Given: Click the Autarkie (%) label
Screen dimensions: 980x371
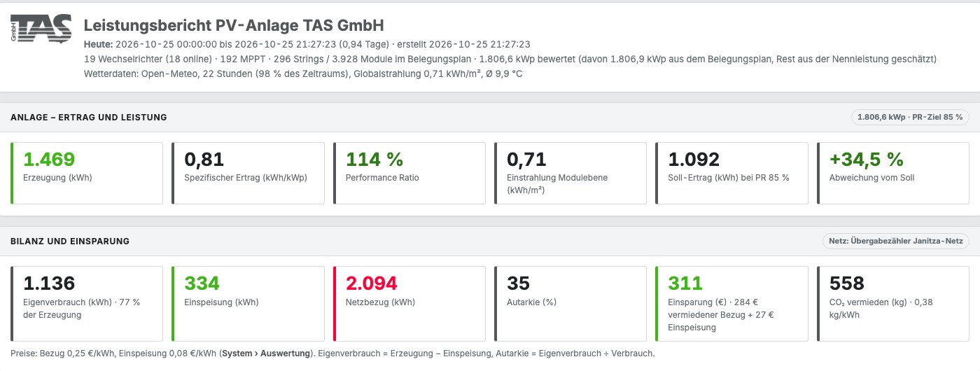Looking at the screenshot, I should 531,302.
